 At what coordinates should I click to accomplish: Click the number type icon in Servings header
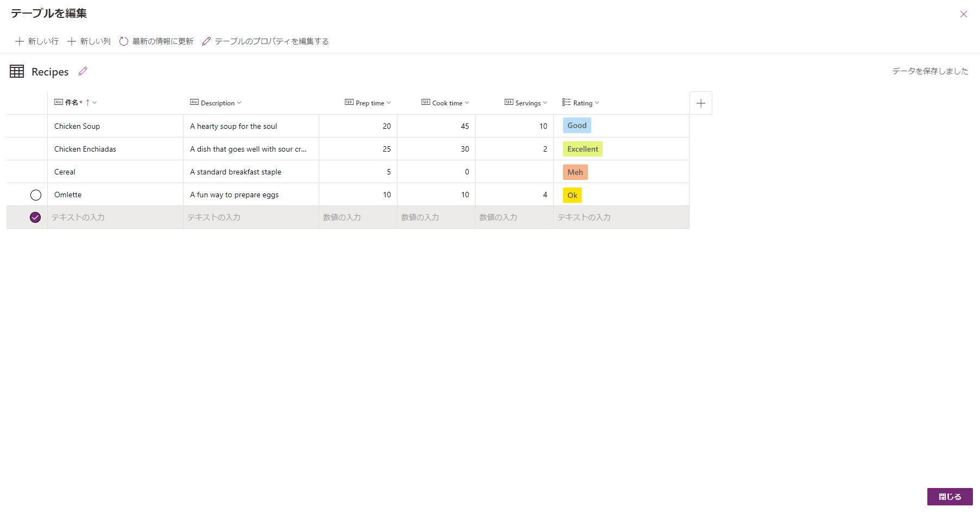(509, 102)
